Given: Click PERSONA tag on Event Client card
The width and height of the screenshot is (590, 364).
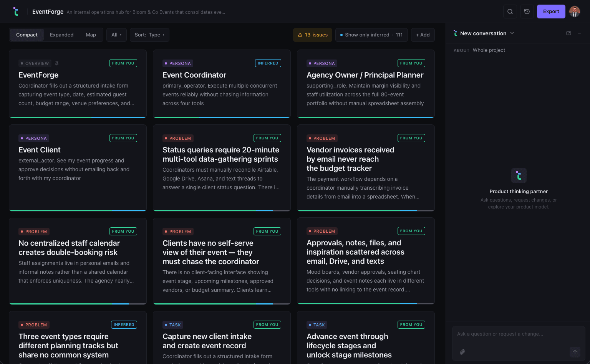Looking at the screenshot, I should 34,138.
